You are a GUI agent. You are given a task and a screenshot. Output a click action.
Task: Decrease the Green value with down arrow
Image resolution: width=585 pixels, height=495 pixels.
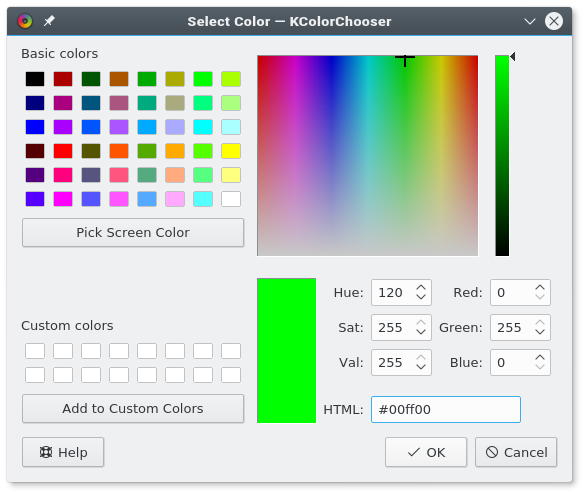pos(540,332)
